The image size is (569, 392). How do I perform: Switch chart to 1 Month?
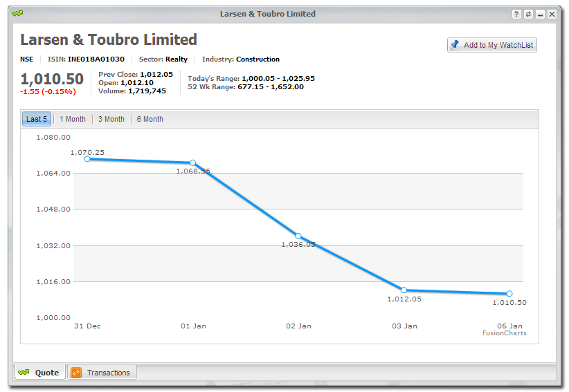tap(73, 119)
